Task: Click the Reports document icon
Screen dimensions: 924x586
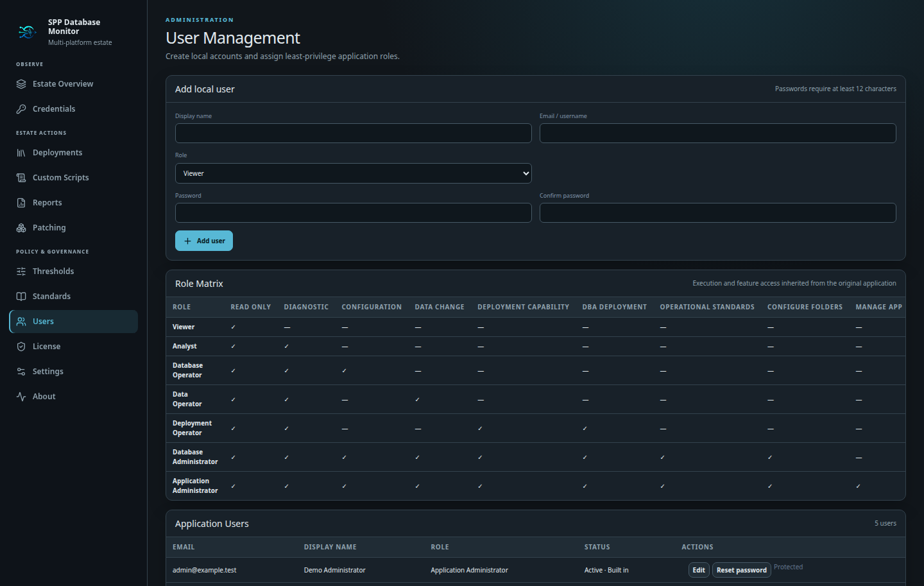Action: coord(21,203)
